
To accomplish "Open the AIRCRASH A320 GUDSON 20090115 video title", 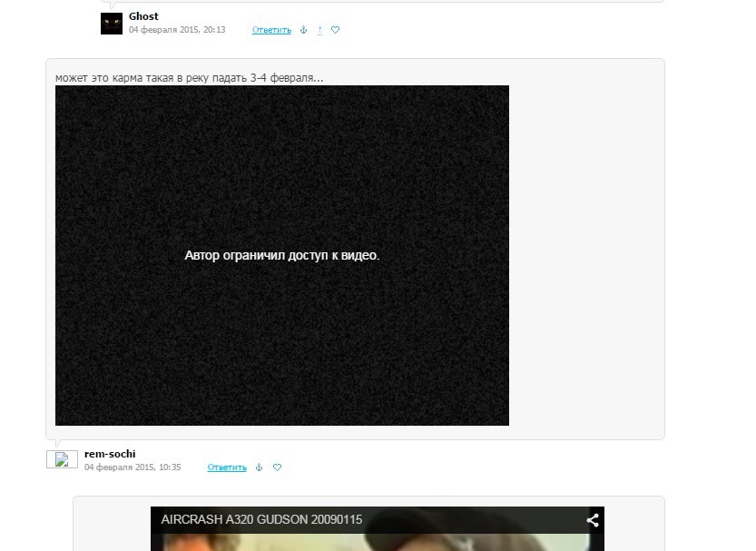I will 261,520.
